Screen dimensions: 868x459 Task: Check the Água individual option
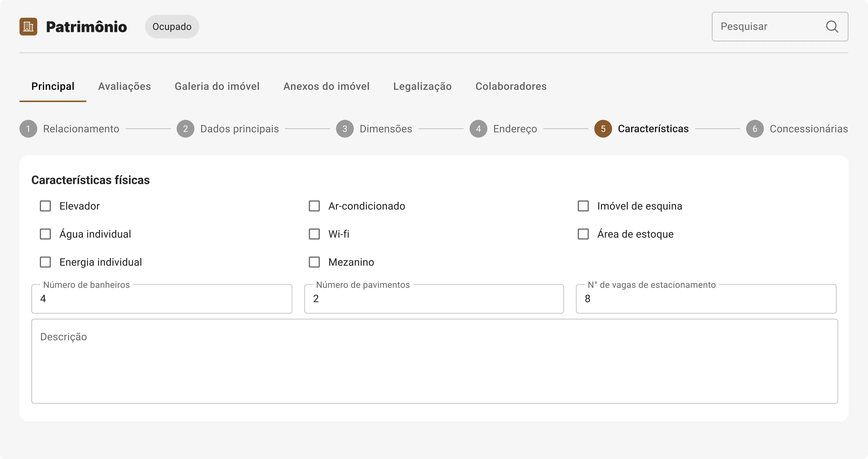(x=46, y=234)
